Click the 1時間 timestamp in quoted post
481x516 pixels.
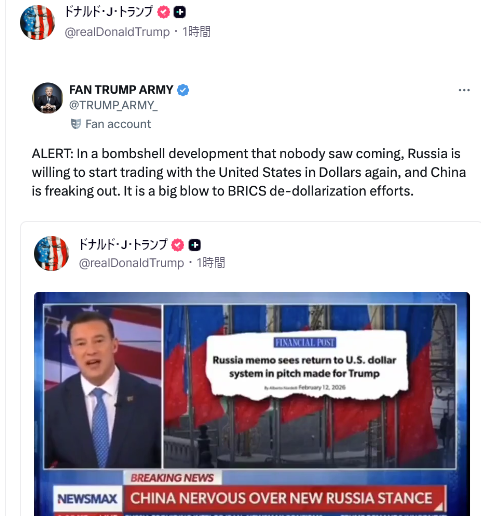coord(211,263)
